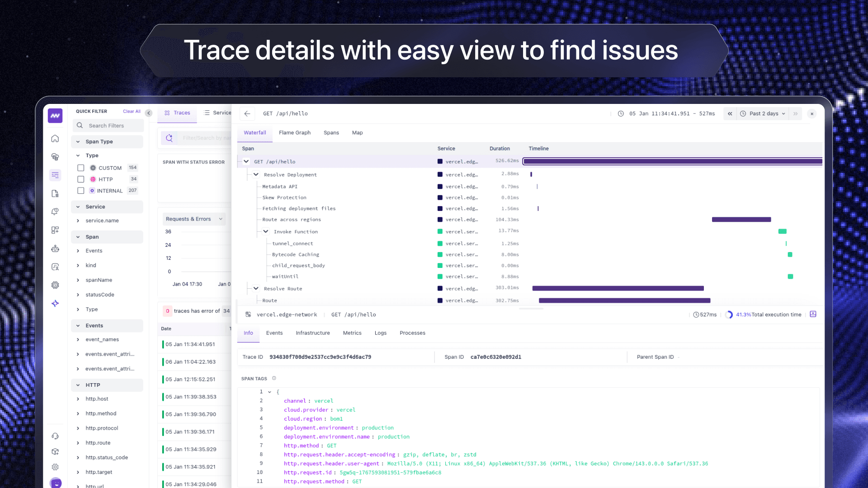The width and height of the screenshot is (868, 488).
Task: Click the AI sparkle icon in sidebar
Action: pos(55,303)
